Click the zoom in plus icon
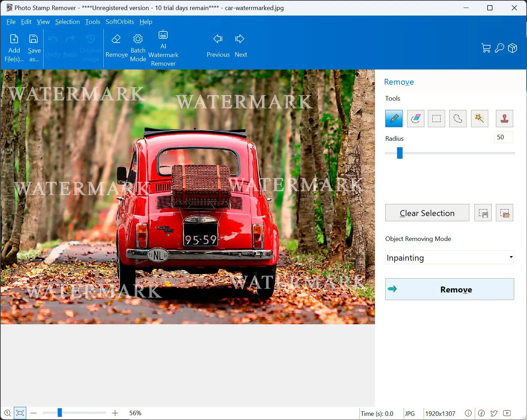Screen dimensions: 527x420 pos(115,413)
